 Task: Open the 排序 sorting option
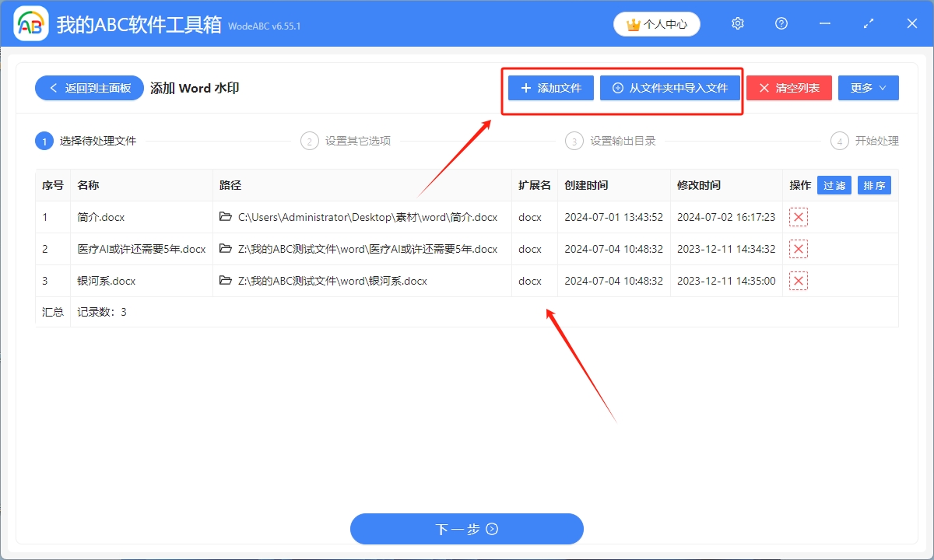(874, 185)
